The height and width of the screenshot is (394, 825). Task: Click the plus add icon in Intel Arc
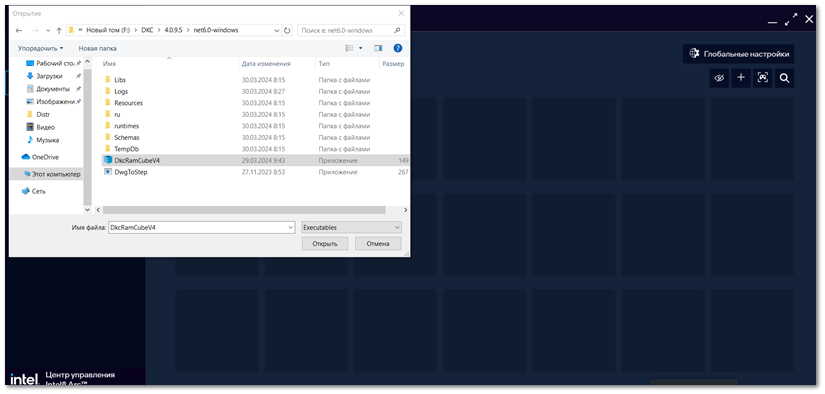(x=741, y=78)
